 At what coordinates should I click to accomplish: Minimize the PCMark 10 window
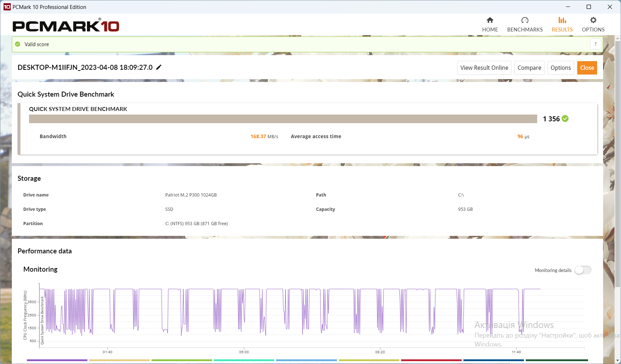[568, 7]
